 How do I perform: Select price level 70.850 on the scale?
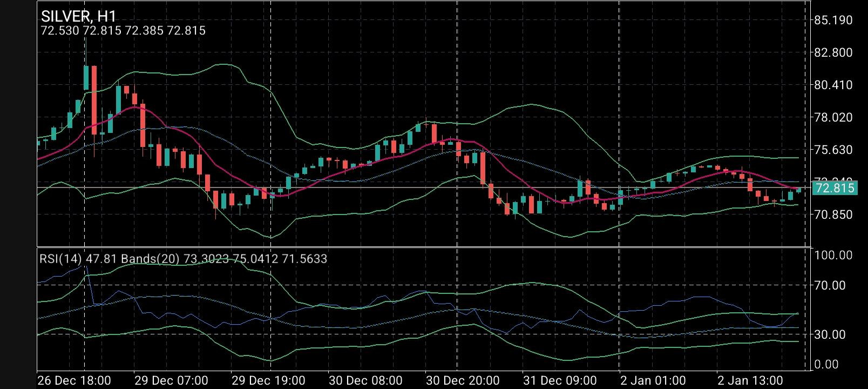pyautogui.click(x=833, y=214)
